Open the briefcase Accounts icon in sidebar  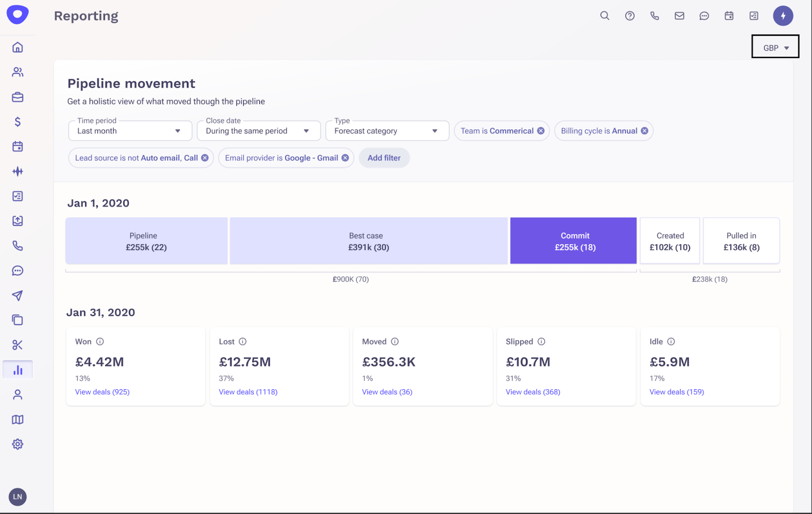coord(18,97)
